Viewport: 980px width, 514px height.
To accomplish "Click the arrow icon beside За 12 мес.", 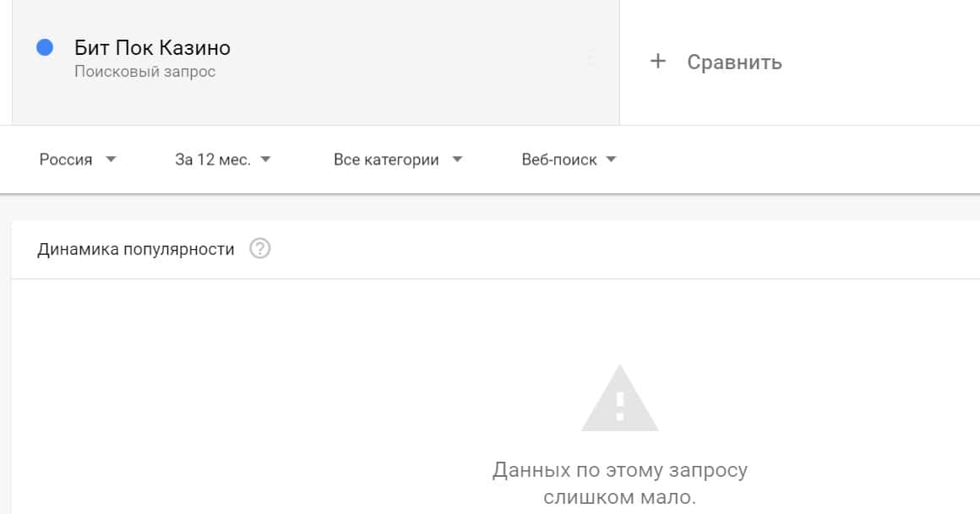I will [265, 160].
